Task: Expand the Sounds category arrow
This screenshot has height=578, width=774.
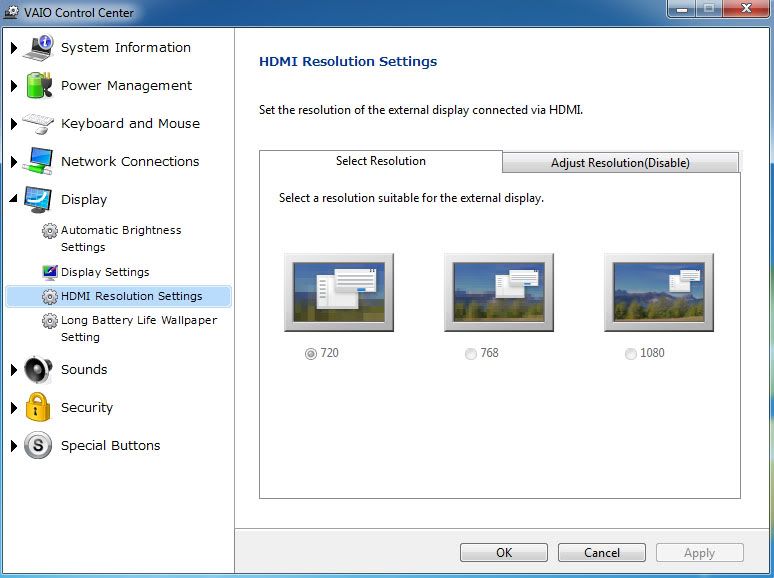Action: pyautogui.click(x=14, y=370)
